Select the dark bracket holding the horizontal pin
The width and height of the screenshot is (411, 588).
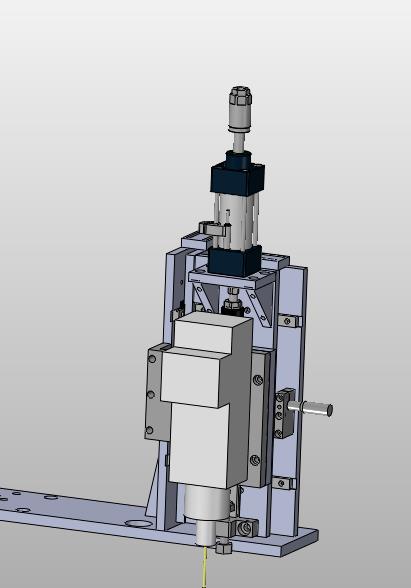[284, 413]
